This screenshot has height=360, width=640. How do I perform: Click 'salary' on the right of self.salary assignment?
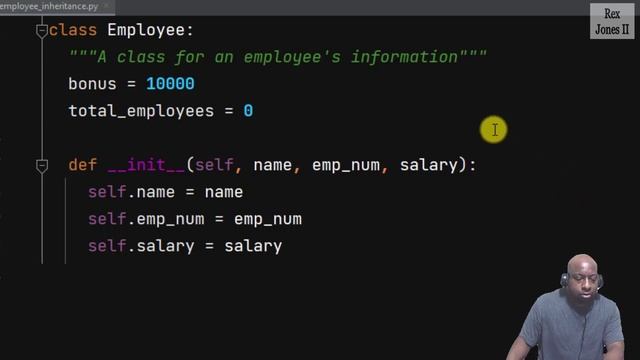click(x=253, y=246)
